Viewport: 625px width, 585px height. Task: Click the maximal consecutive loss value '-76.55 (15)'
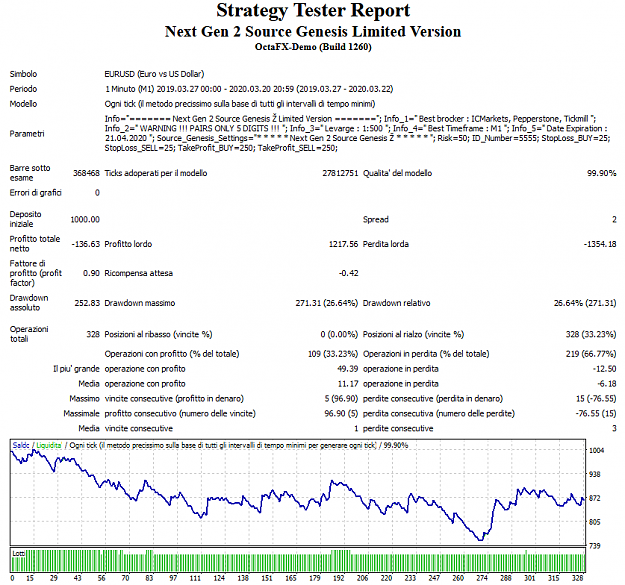pos(596,414)
